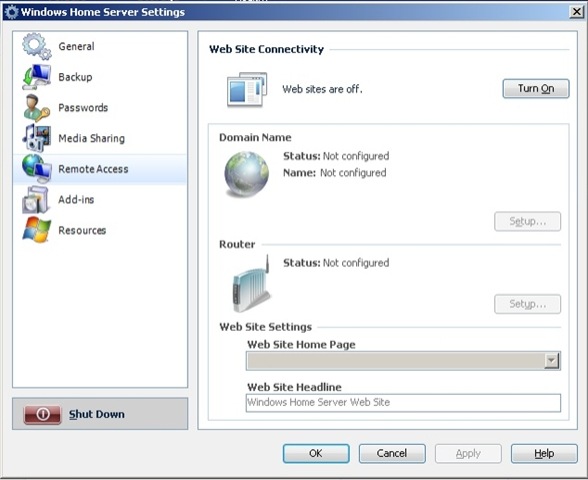
Task: Turn On web sites
Action: (x=536, y=88)
